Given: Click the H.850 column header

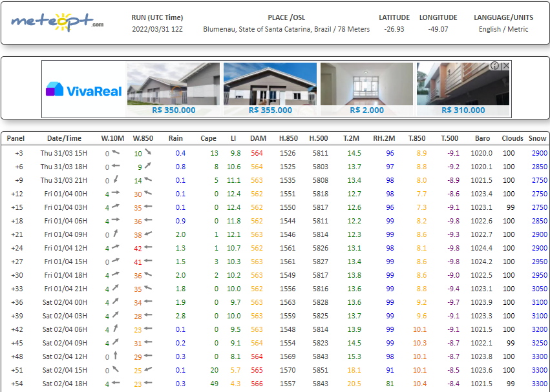Looking at the screenshot, I should (x=288, y=138).
